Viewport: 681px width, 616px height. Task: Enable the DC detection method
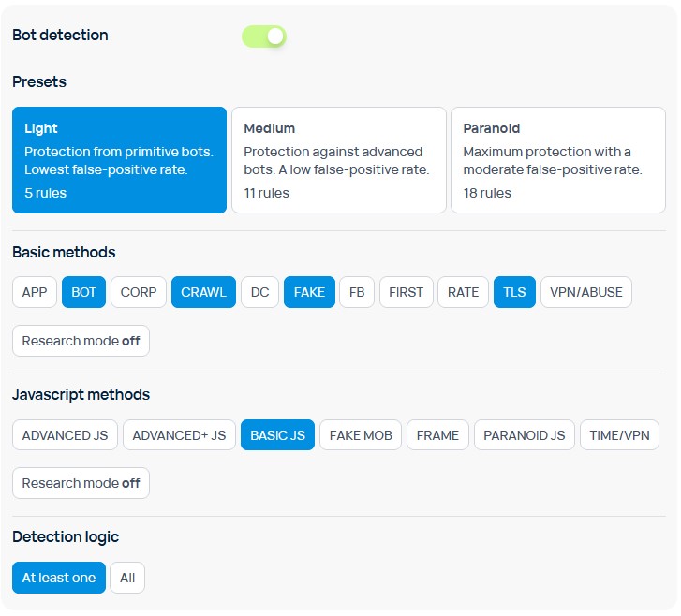pyautogui.click(x=259, y=292)
